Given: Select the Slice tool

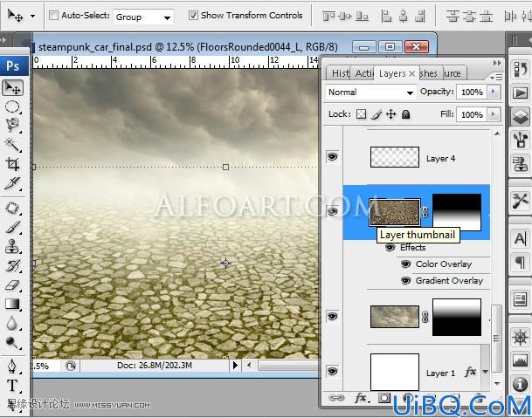Looking at the screenshot, I should pos(12,183).
